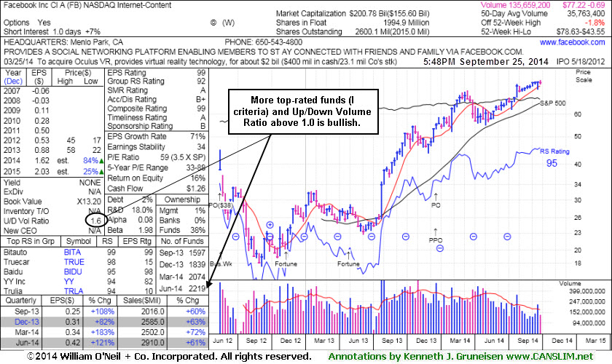Image resolution: width=612 pixels, height=364 pixels.
Task: Select the blue (Dec) fiscal year link
Action: (14, 81)
